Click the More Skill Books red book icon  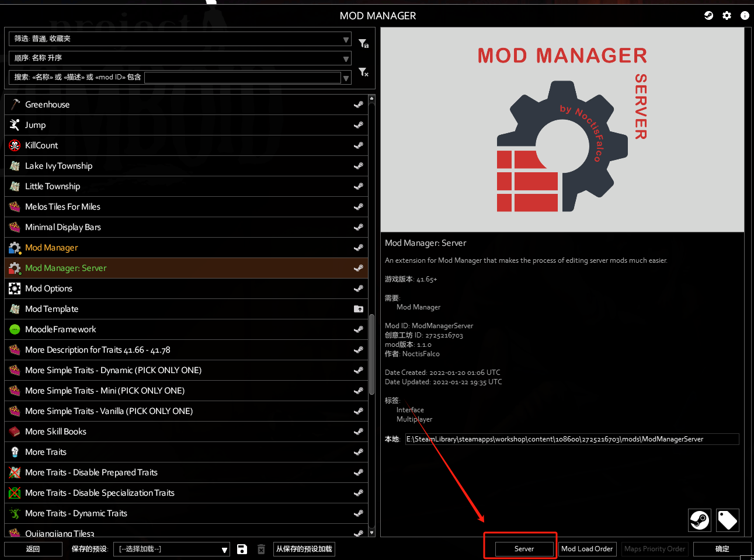tap(15, 432)
